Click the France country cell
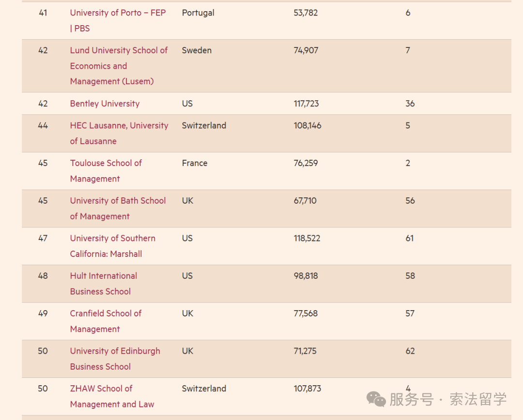Screen dimensions: 523x420 click(195, 163)
